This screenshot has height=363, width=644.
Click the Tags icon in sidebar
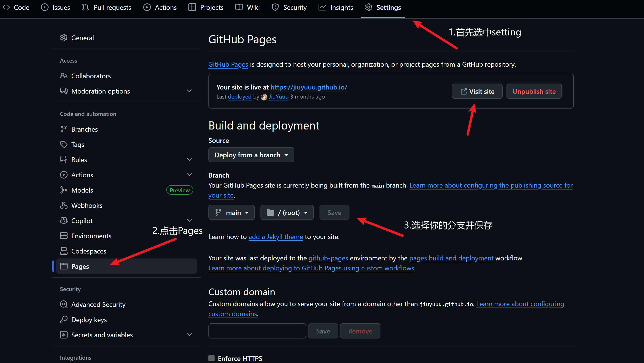click(64, 144)
